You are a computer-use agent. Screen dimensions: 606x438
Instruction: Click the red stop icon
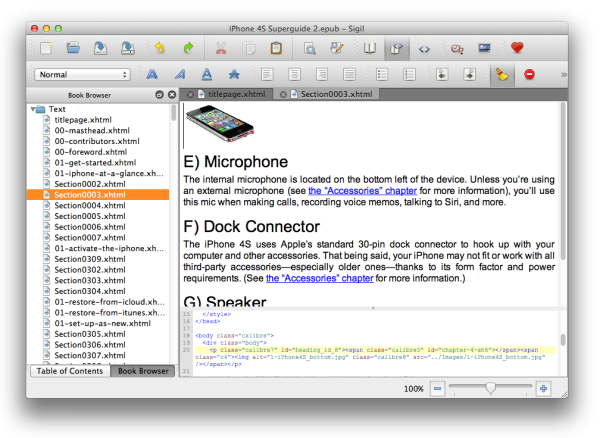529,74
